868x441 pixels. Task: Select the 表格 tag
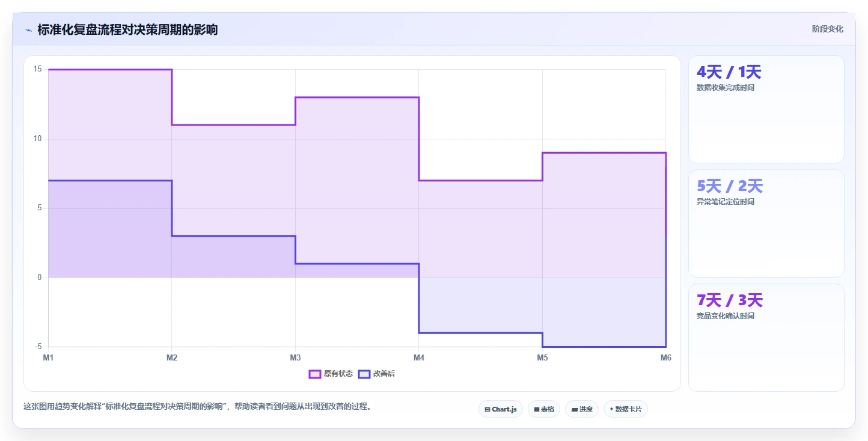click(x=544, y=409)
